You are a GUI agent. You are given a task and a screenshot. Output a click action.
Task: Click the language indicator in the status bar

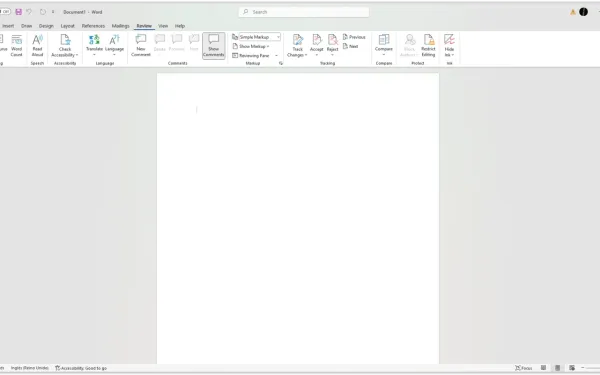(29, 368)
